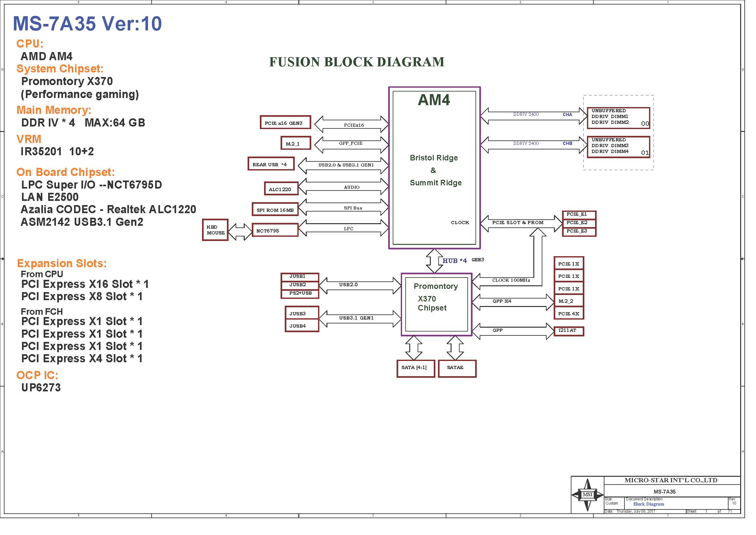Click the "LPC Super I/O --NCT6795D" line
The image size is (756, 535).
tap(91, 185)
